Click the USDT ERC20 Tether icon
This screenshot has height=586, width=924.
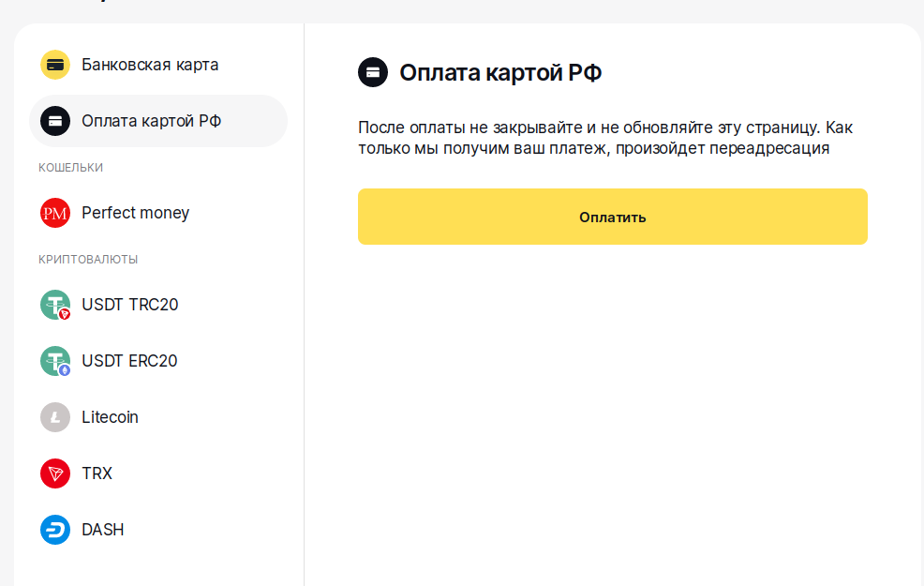click(x=55, y=361)
